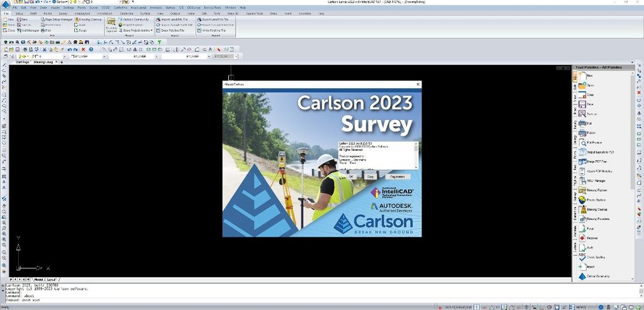The image size is (644, 310).
Task: Expand the Store Project Archive dropdown
Action: 152,30
